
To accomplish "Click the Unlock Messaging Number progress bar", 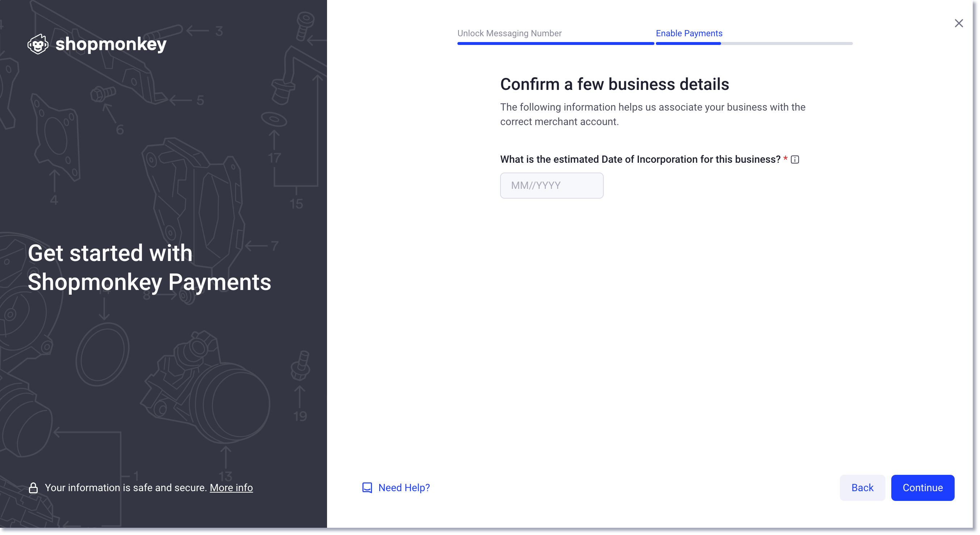I will coord(555,43).
